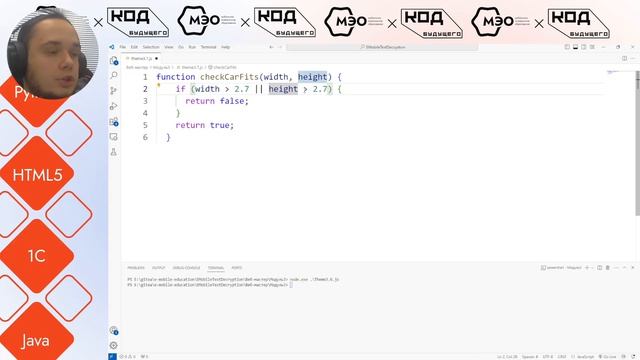The height and width of the screenshot is (360, 640).
Task: Open the Edit menu
Action: pos(134,47)
